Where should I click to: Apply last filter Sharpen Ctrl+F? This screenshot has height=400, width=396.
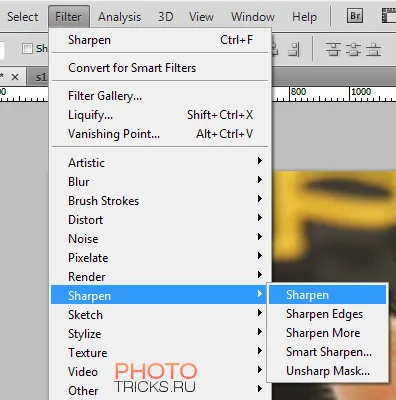(x=160, y=40)
